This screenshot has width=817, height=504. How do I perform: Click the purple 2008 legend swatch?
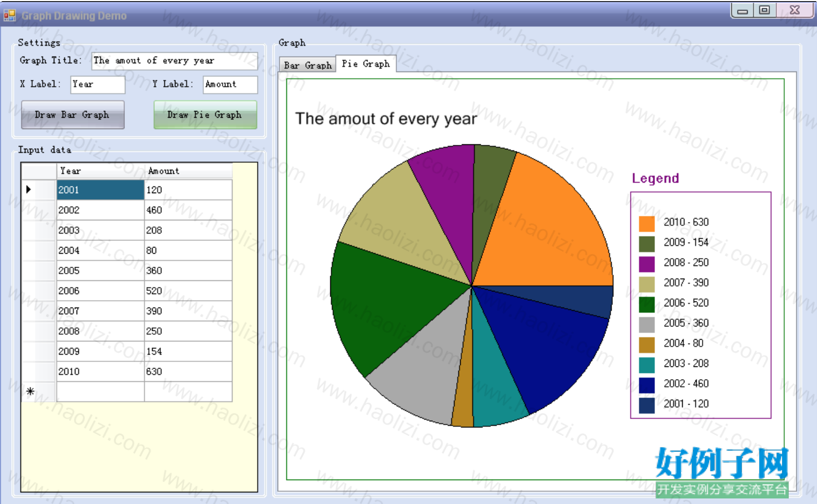(647, 264)
